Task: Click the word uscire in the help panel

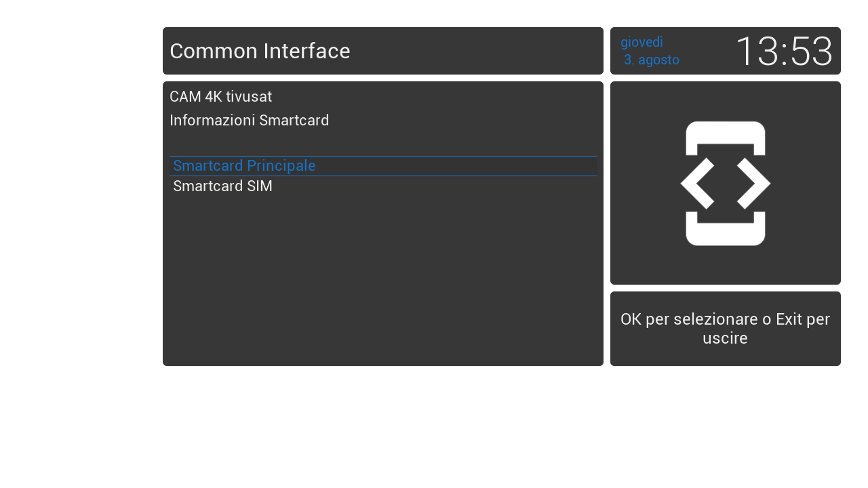Action: [725, 338]
